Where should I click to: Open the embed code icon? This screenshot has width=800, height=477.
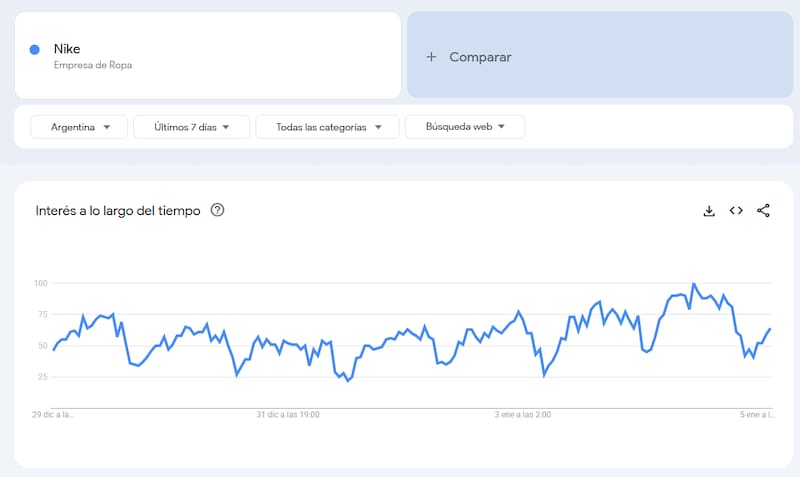coord(736,210)
